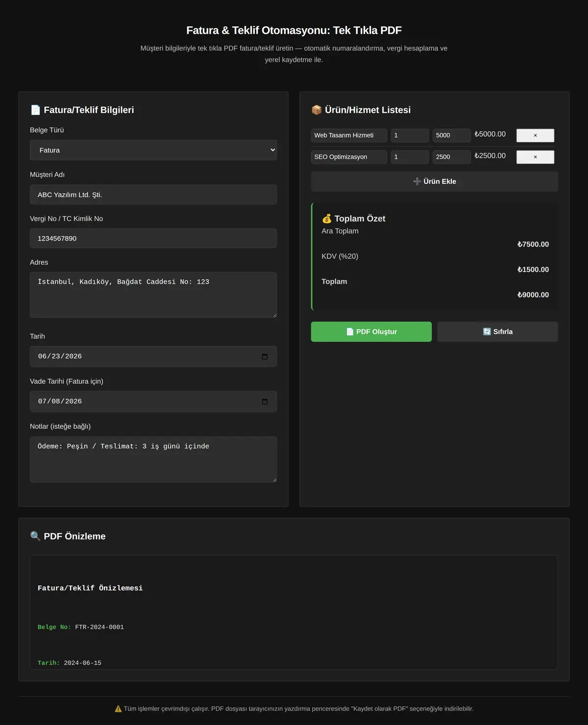
Task: Generate the document with PDF Oluştur
Action: click(371, 332)
